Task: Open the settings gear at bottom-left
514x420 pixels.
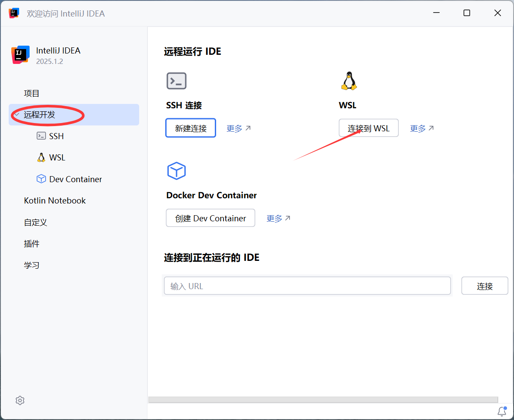Action: pos(20,400)
